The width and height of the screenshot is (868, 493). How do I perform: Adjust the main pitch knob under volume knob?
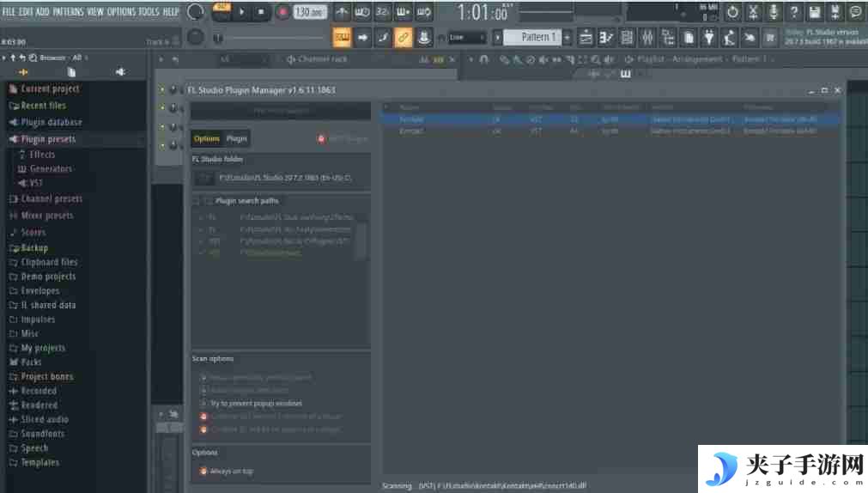[195, 37]
